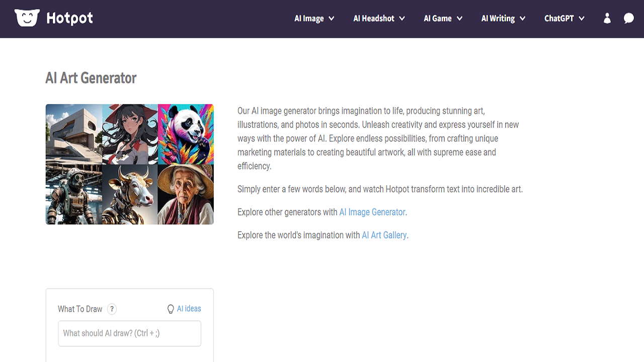The image size is (644, 362).
Task: Open the AI Art Gallery link
Action: tap(384, 235)
